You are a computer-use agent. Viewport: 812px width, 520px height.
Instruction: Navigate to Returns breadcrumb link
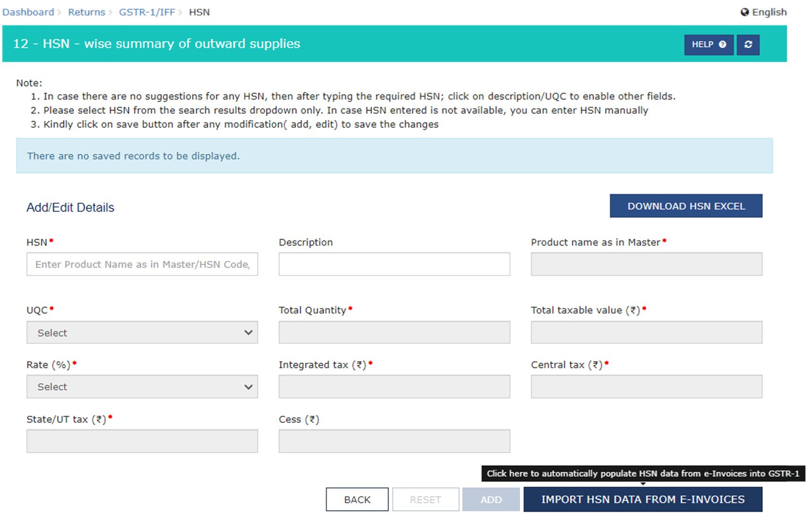pos(86,12)
